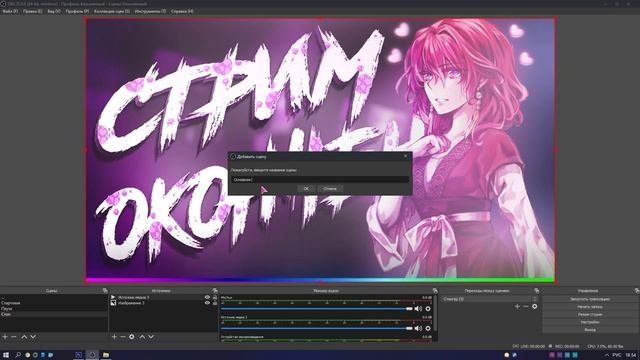The width and height of the screenshot is (640, 360).
Task: Open the Профиль menu
Action: [77, 11]
